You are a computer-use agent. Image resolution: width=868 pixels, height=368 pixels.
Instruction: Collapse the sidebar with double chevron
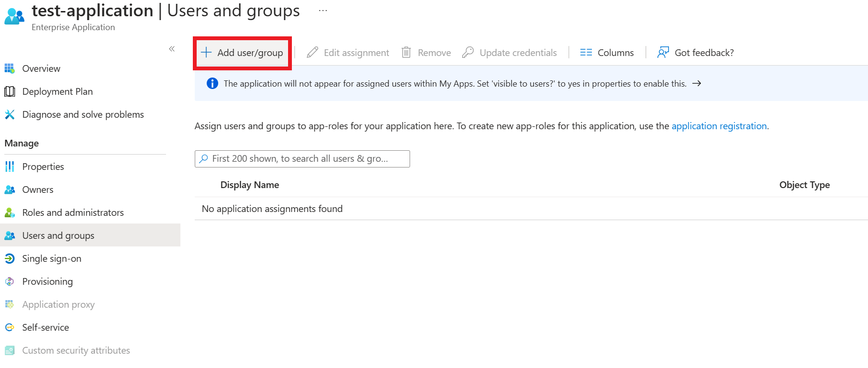tap(172, 49)
